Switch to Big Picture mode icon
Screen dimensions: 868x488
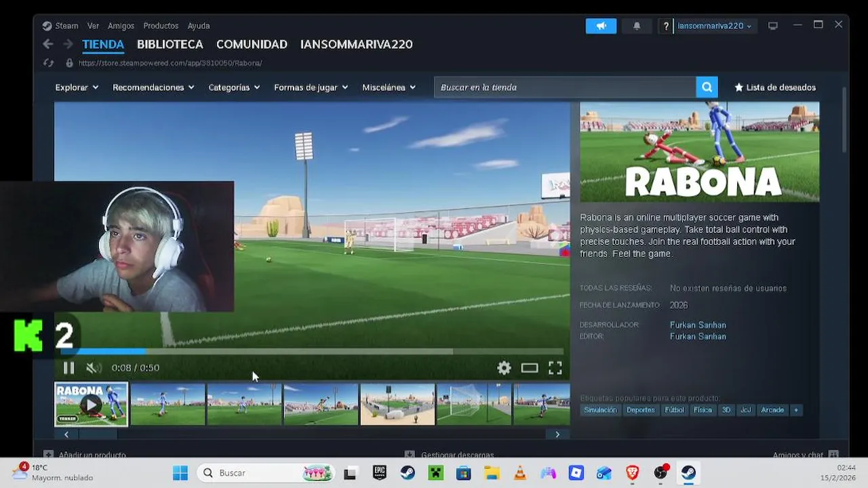coord(773,26)
